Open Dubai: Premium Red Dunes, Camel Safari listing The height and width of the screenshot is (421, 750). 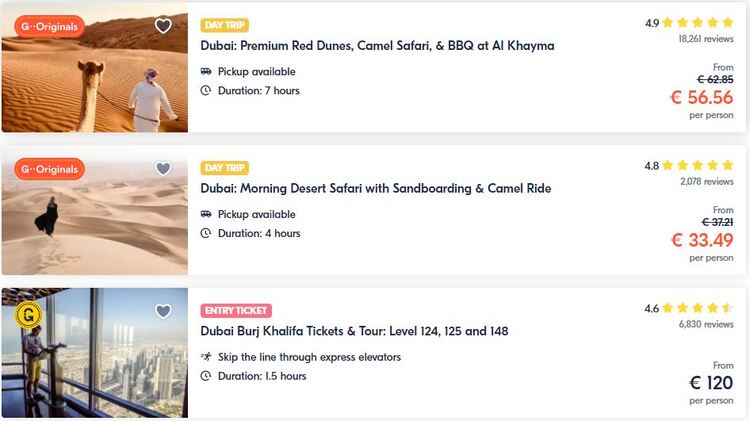point(377,45)
